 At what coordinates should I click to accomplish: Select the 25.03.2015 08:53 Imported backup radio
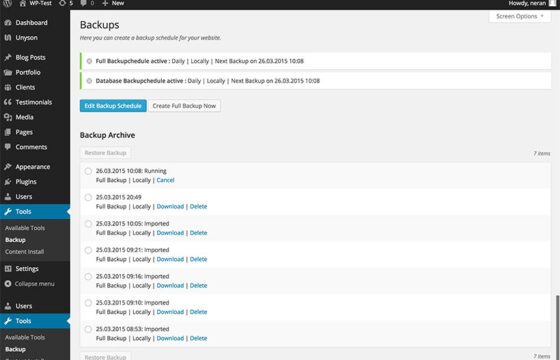[x=88, y=329]
